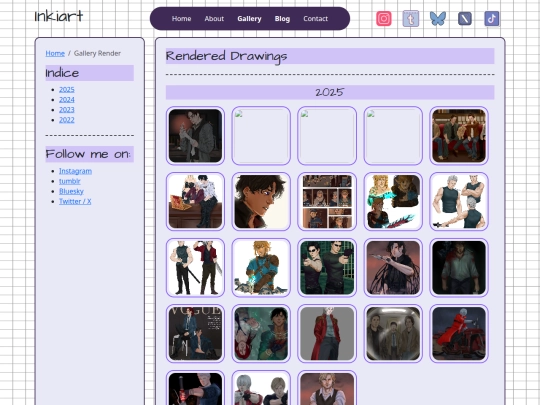Open the Tumblr icon in the header

[411, 19]
